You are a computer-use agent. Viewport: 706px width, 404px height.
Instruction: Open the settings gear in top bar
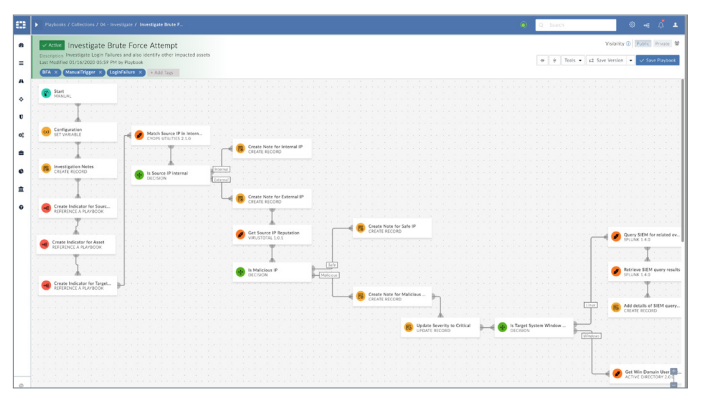coord(632,23)
